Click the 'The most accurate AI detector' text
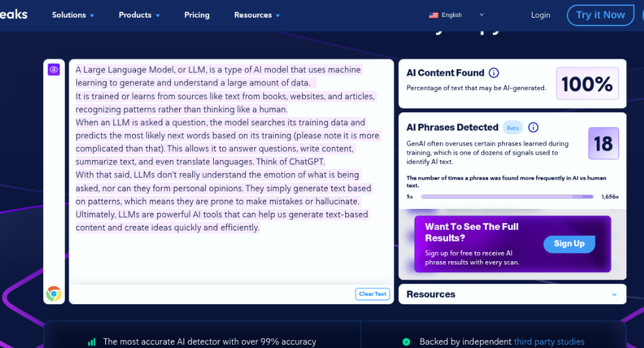Image resolution: width=644 pixels, height=348 pixels. [x=209, y=341]
